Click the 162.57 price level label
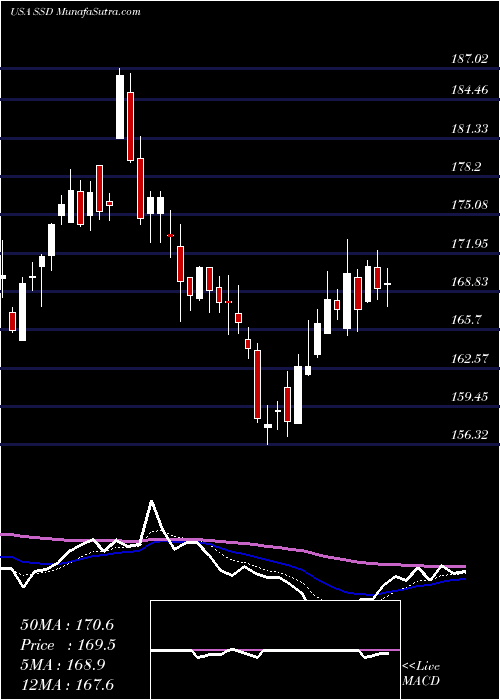 pyautogui.click(x=469, y=358)
